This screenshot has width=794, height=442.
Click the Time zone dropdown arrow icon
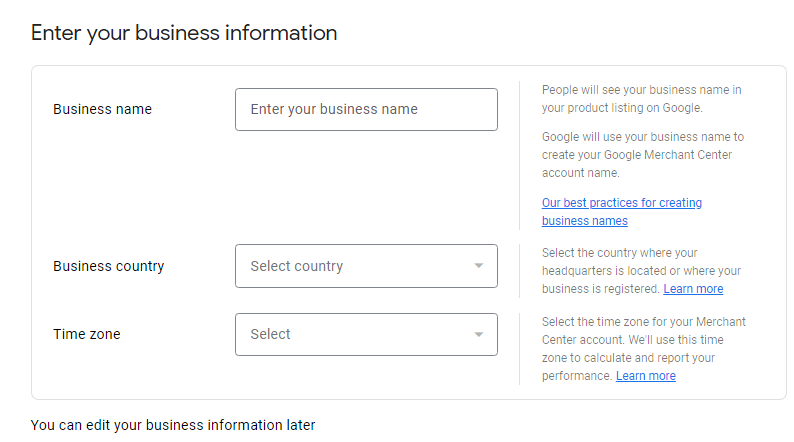tap(478, 334)
